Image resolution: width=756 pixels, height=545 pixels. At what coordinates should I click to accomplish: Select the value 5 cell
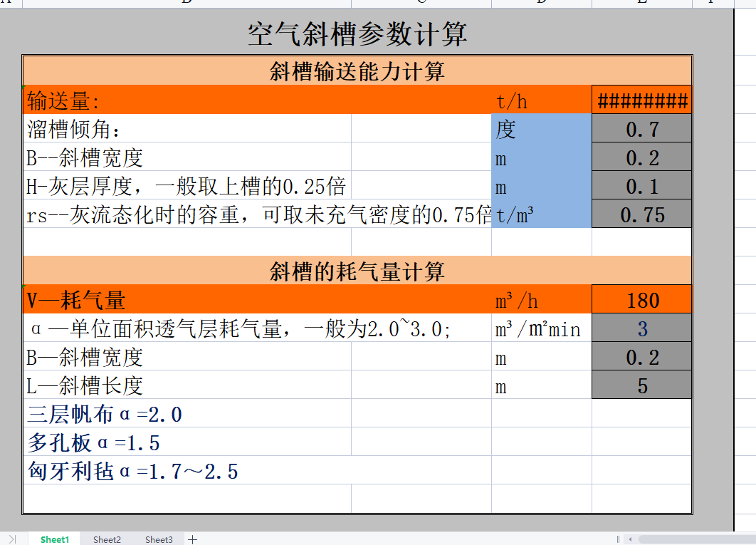click(641, 385)
